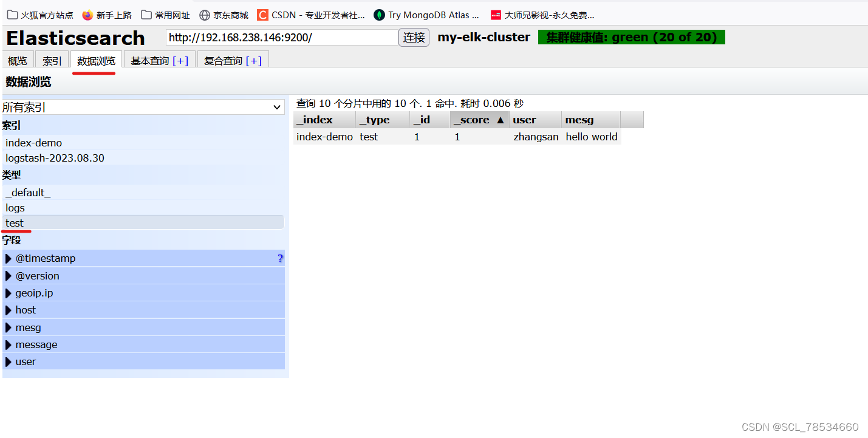Open the 火狐官方站点 bookmark folder icon
Screen dimensions: 868x438
coord(12,15)
